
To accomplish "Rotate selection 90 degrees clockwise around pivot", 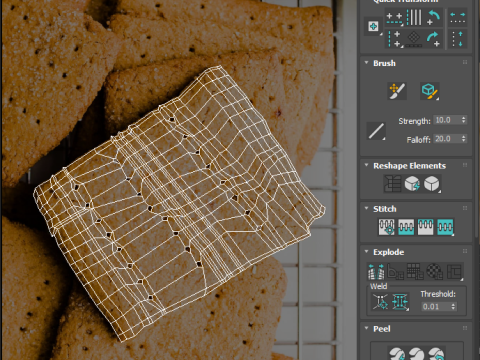I will (433, 39).
